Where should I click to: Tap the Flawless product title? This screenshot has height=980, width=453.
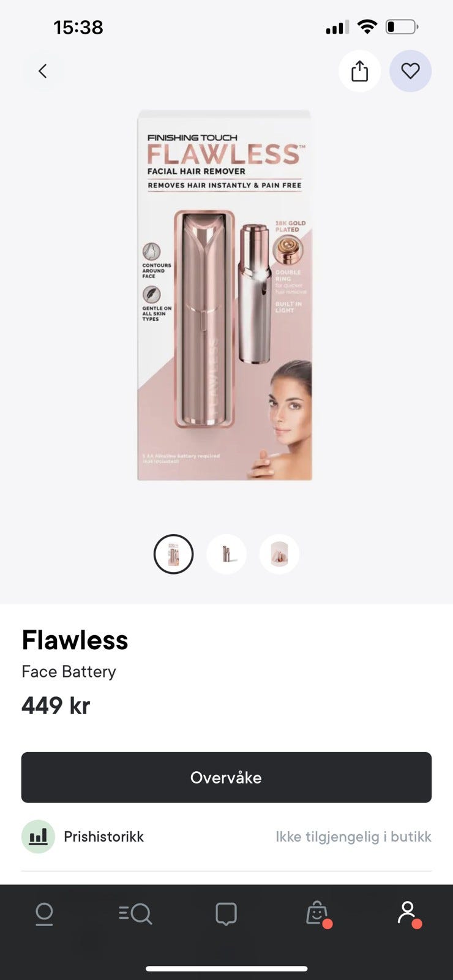tap(75, 641)
